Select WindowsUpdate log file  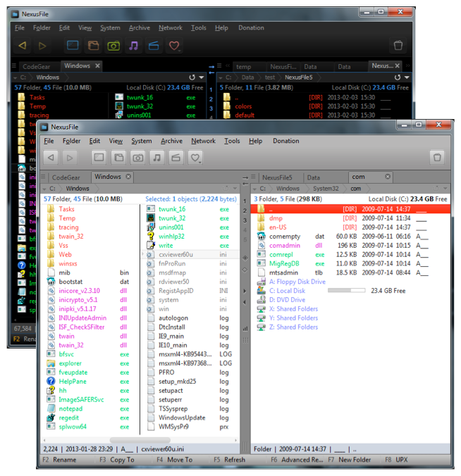(x=190, y=418)
